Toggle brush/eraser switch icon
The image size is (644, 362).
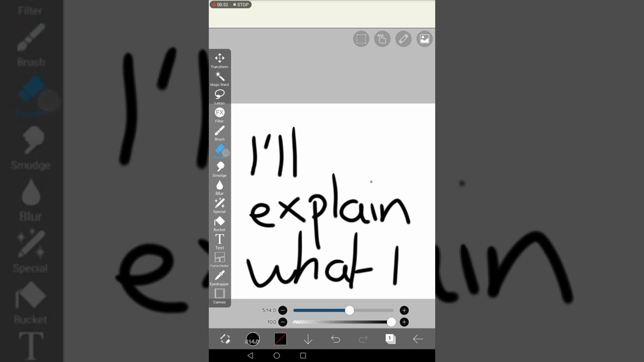coord(225,339)
